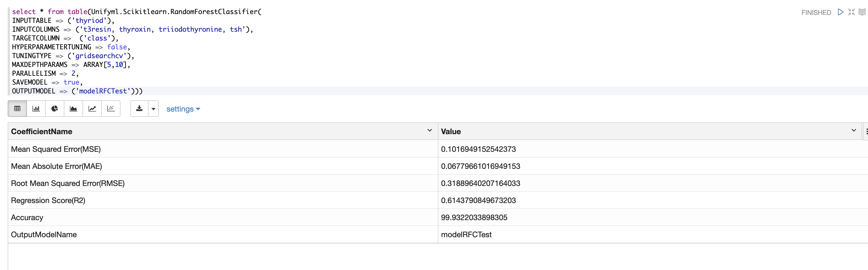This screenshot has height=270, width=868.
Task: Select Mean Absolute Error(MAE) cell
Action: point(223,166)
